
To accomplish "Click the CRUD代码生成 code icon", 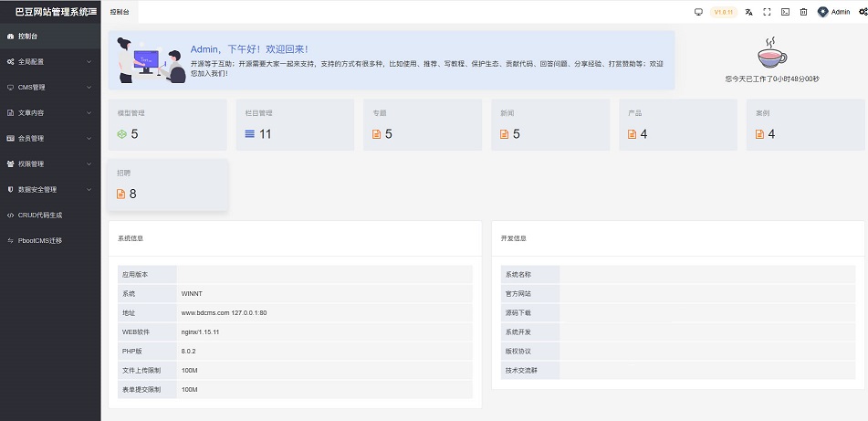I will click(x=11, y=216).
